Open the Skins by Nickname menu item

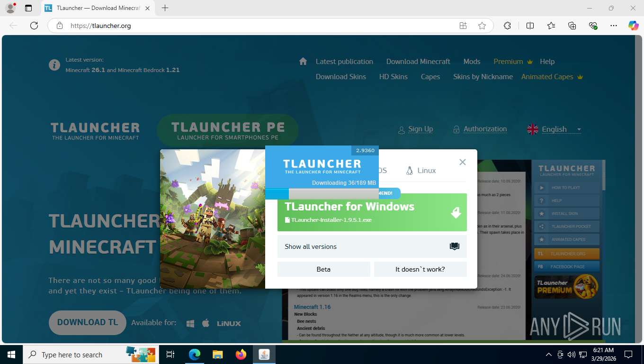tap(483, 77)
